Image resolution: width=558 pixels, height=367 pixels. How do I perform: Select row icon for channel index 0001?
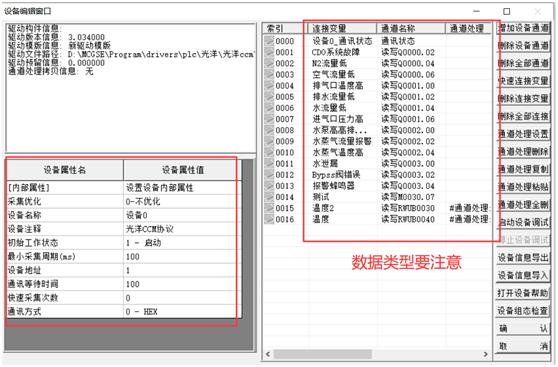tap(269, 52)
